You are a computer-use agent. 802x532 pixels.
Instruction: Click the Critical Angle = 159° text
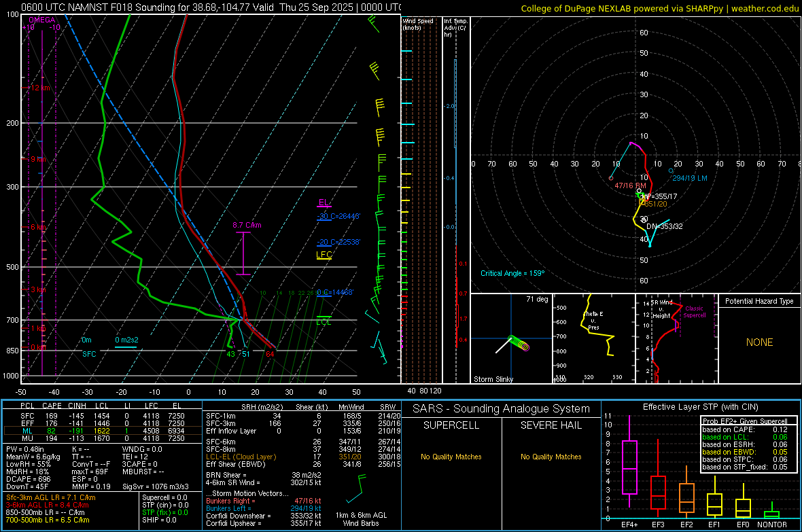click(x=512, y=273)
